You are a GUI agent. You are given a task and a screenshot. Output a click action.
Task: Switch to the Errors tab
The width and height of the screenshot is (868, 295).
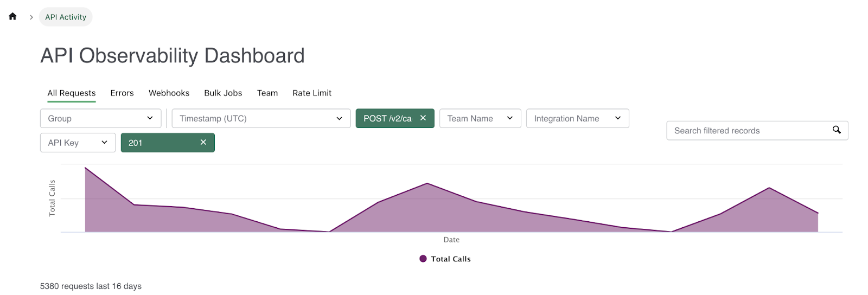tap(122, 93)
